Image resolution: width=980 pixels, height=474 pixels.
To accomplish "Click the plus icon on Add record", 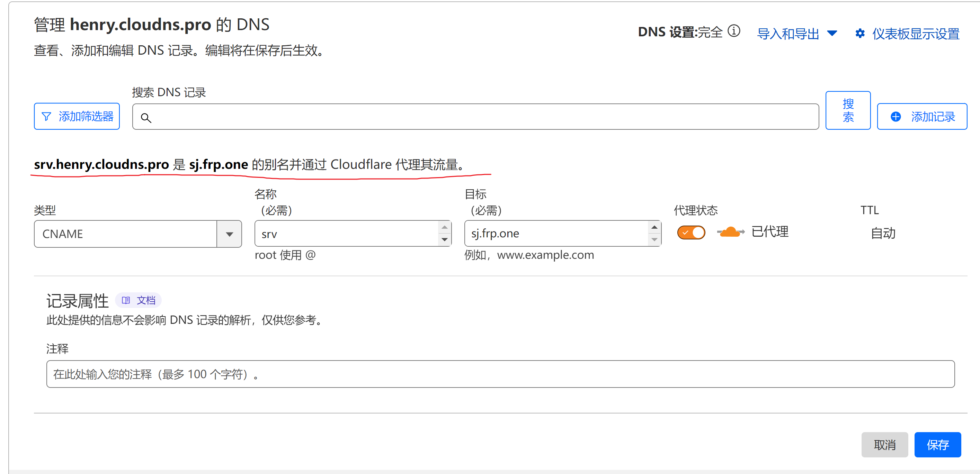I will 896,116.
